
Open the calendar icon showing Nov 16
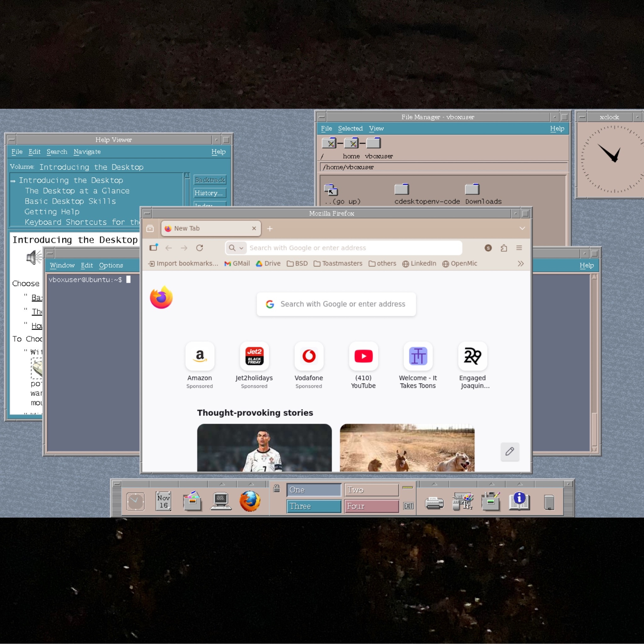point(163,501)
